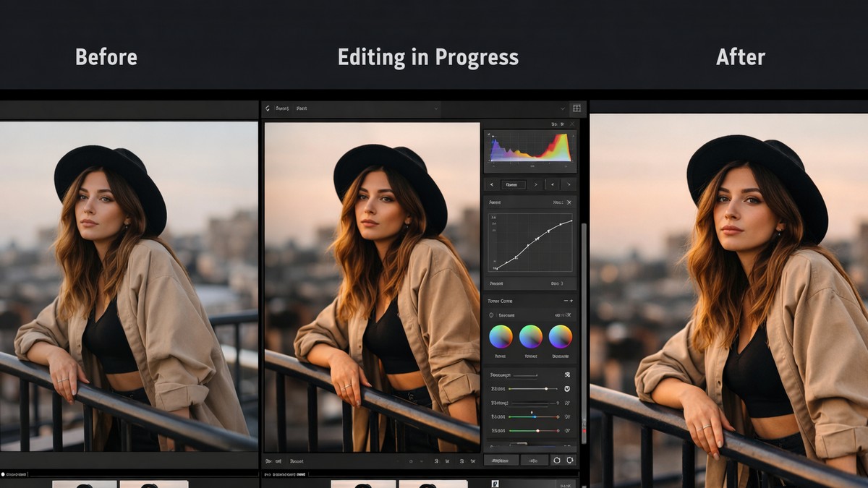Toggle the round icon beside the second slider
868x488 pixels.
[x=567, y=389]
